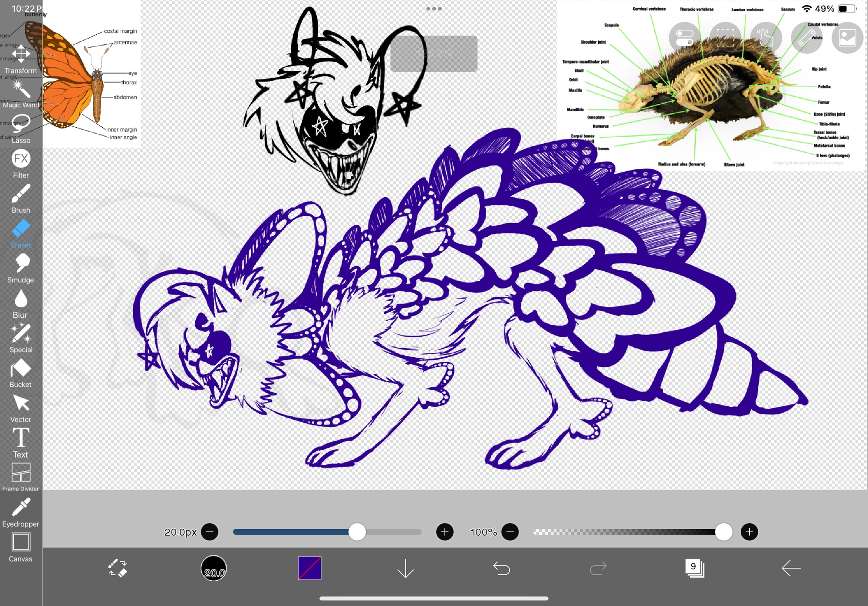The width and height of the screenshot is (868, 606).
Task: Open the 20.0 brush size picker
Action: pos(214,568)
